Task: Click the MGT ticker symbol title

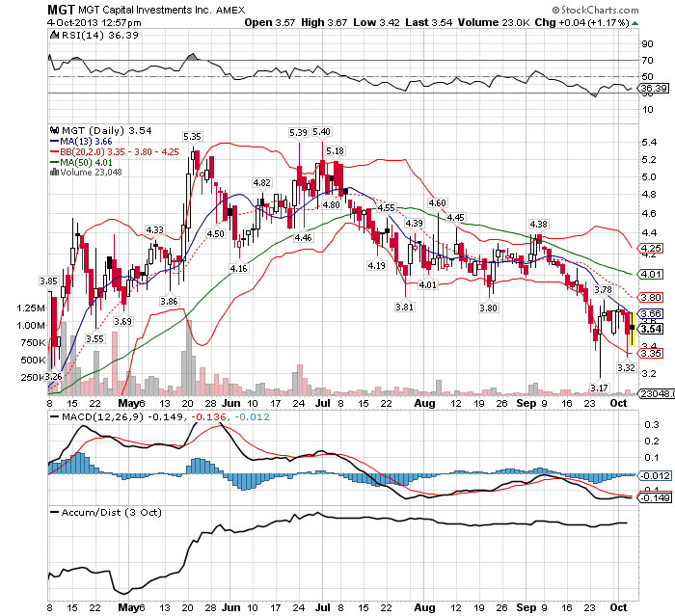Action: point(61,10)
